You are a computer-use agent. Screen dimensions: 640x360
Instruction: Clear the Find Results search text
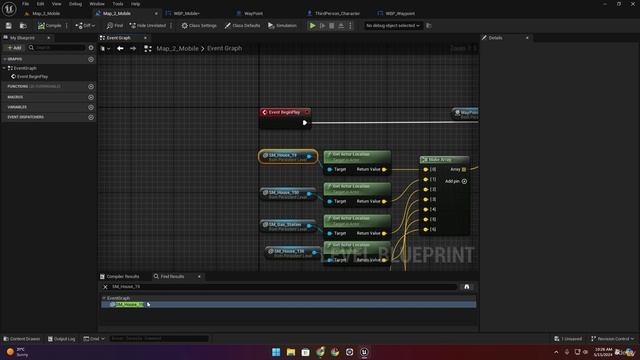coord(105,287)
